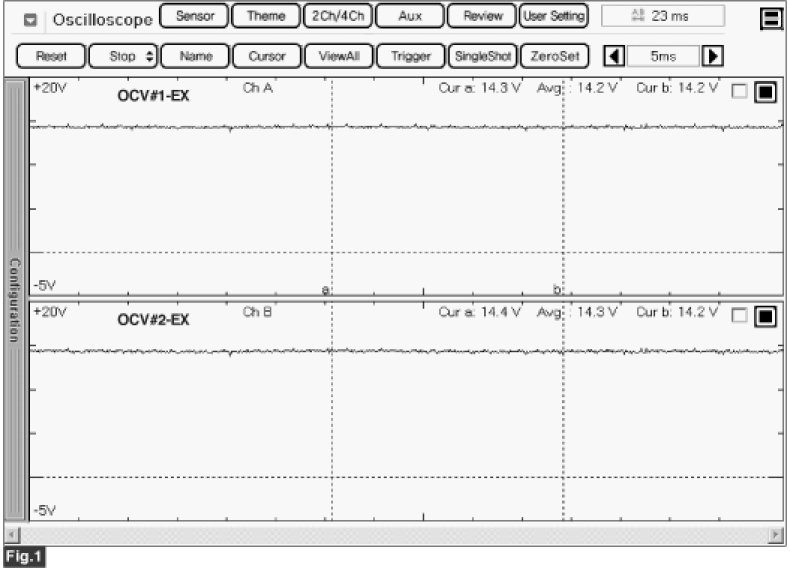Switch between 2Ch/4Ch display mode

pos(337,17)
